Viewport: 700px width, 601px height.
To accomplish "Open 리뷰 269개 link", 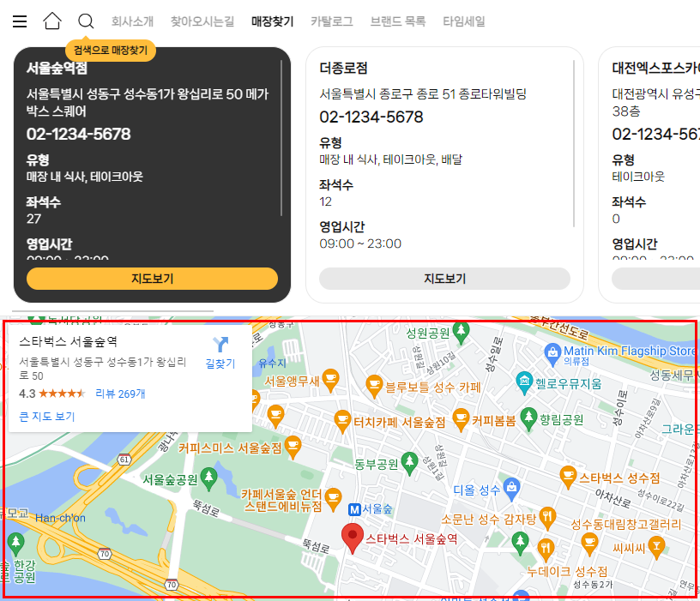I will [x=121, y=394].
